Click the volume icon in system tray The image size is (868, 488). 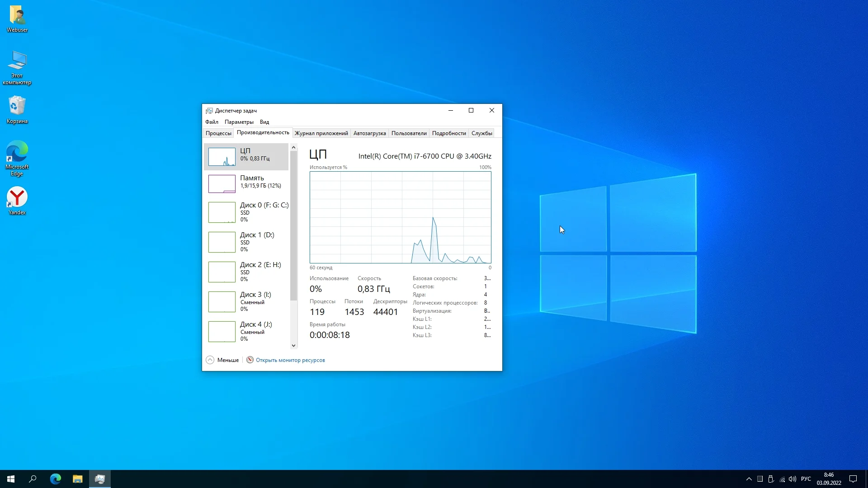click(793, 479)
